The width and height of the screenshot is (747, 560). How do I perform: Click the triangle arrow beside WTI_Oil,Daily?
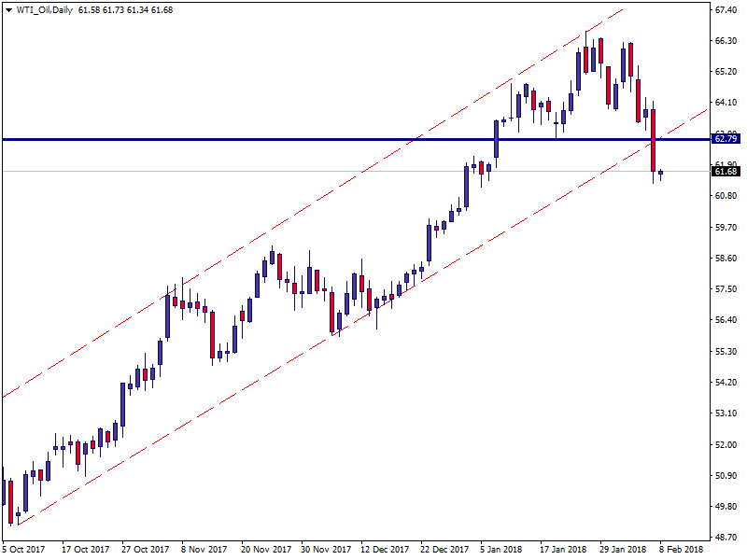pyautogui.click(x=8, y=9)
